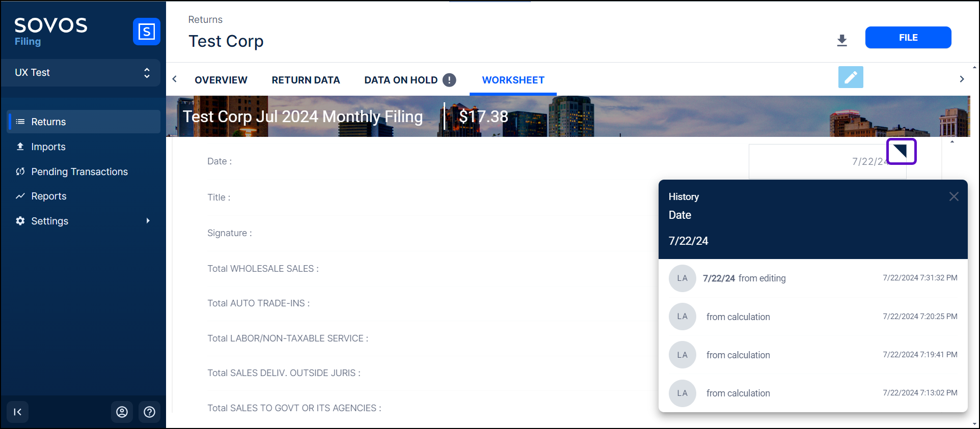The width and height of the screenshot is (980, 429).
Task: Open the user account profile icon
Action: 122,412
